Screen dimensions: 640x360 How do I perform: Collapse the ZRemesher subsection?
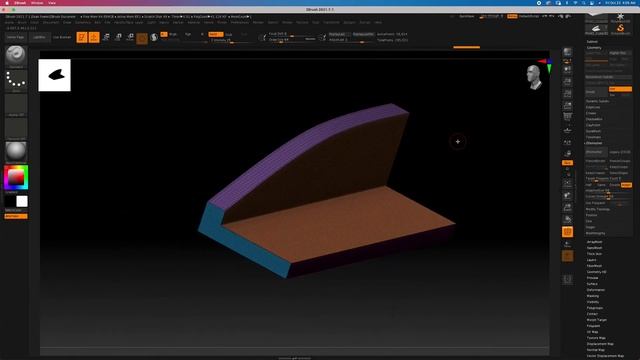pyautogui.click(x=594, y=143)
